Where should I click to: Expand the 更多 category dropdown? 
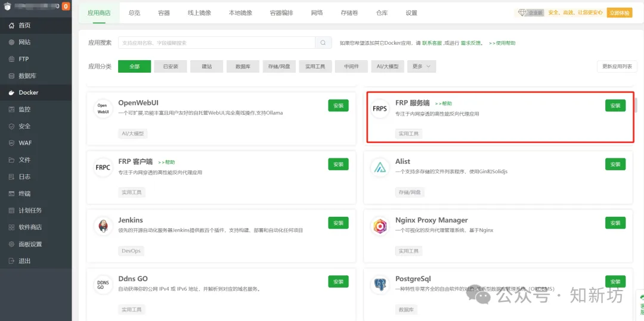(422, 67)
